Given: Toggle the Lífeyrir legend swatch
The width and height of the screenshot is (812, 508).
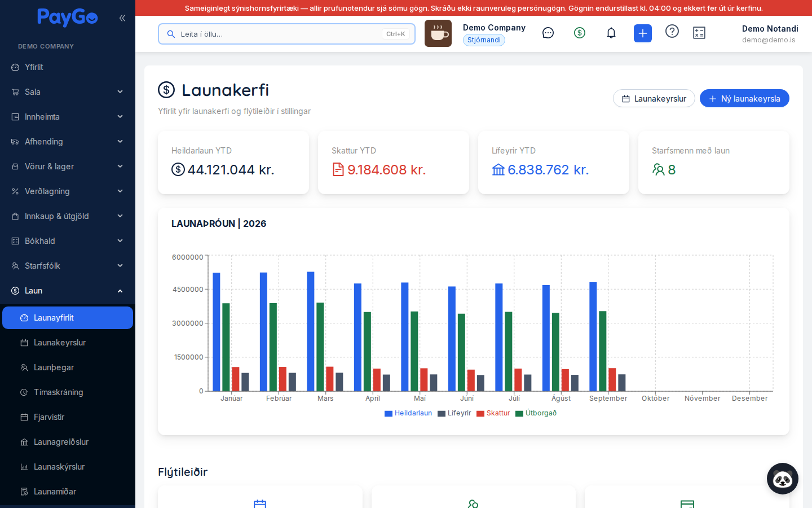Looking at the screenshot, I should [442, 414].
